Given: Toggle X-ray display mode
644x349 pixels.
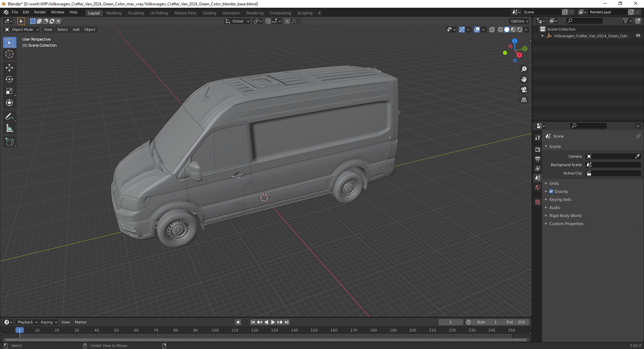Looking at the screenshot, I should 492,30.
